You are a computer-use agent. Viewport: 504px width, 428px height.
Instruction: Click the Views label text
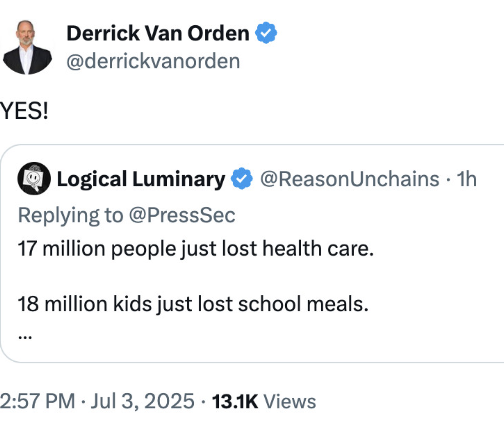[290, 401]
